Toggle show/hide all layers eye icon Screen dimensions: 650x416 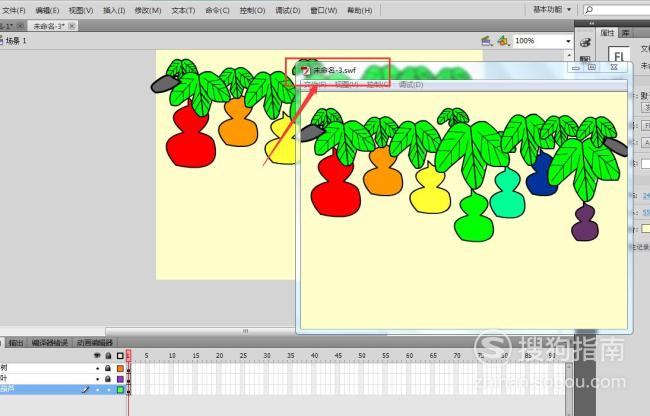pyautogui.click(x=97, y=356)
